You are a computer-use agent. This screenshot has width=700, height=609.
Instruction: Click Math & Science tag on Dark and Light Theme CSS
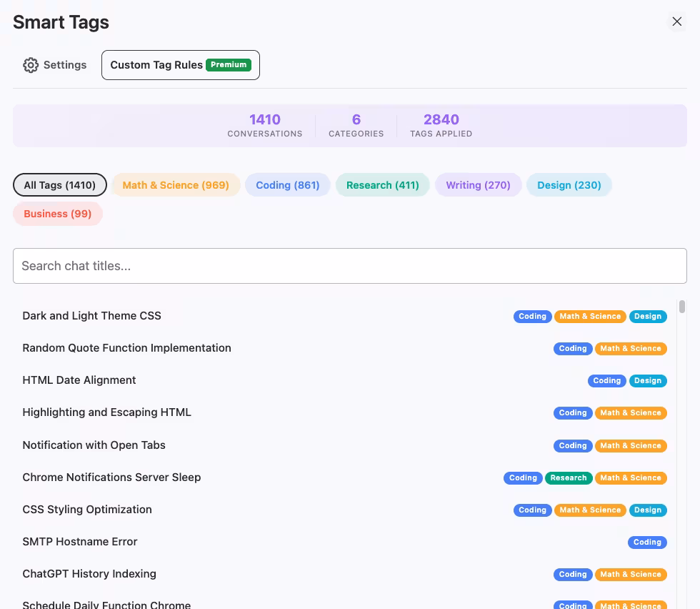590,317
